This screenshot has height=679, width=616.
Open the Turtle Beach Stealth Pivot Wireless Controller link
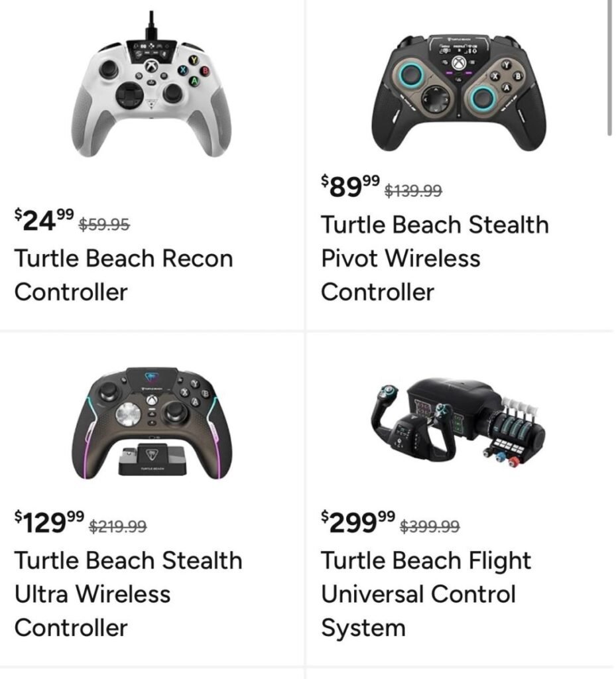pos(435,258)
